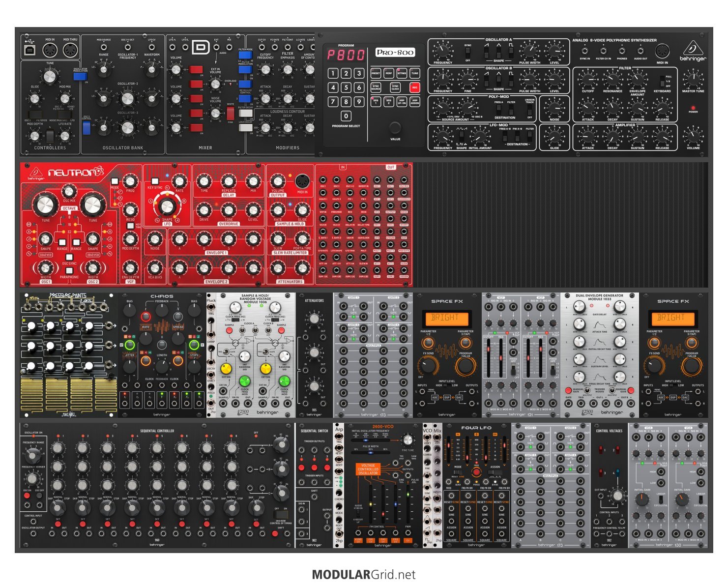
Task: Click the OSC 1 V/OCT jack on the Model D
Action: pos(128,47)
